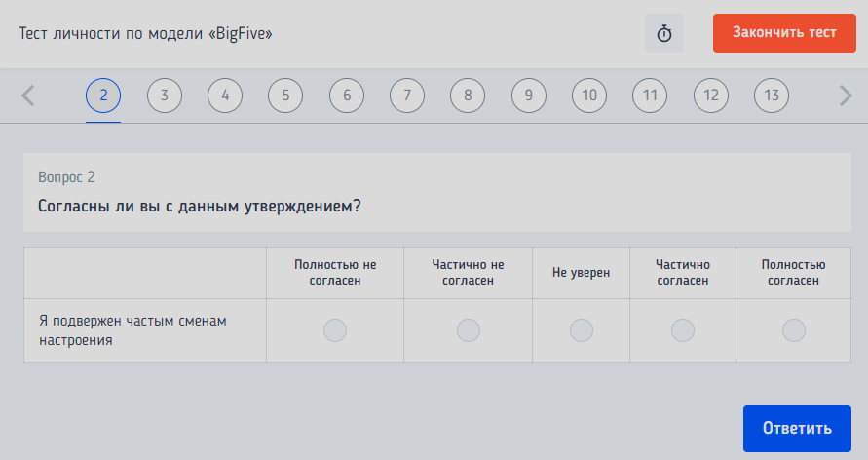Navigate to question 7
868x460 pixels.
[407, 96]
